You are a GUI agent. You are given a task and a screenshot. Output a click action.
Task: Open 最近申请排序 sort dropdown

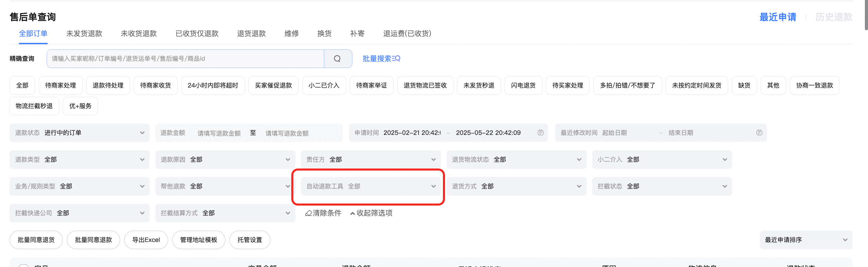point(806,240)
